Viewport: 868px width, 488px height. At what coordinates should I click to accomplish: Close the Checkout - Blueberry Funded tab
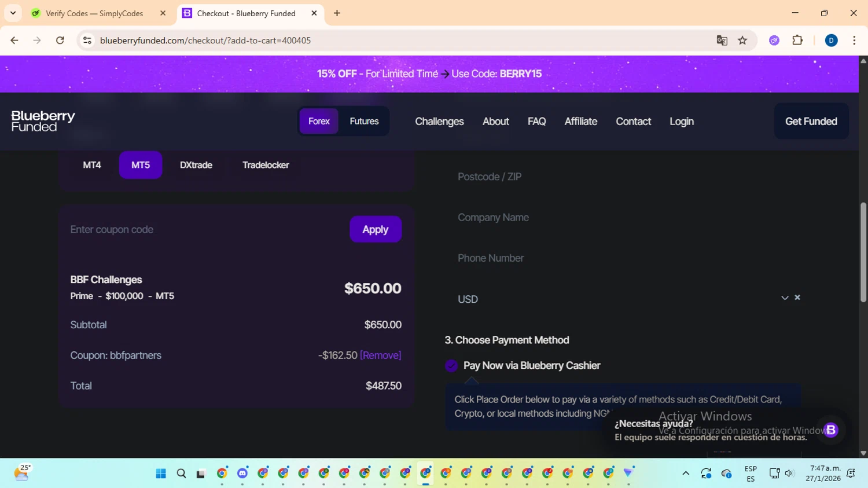pos(314,13)
